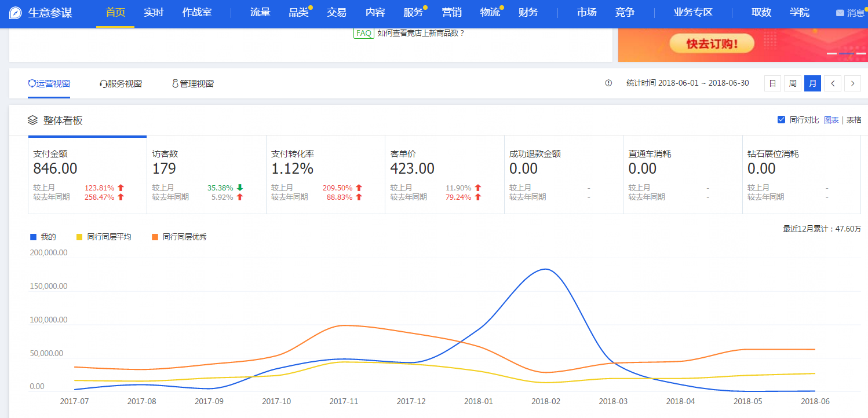868x418 pixels.
Task: Click the 快去订购! banner button
Action: click(x=712, y=44)
